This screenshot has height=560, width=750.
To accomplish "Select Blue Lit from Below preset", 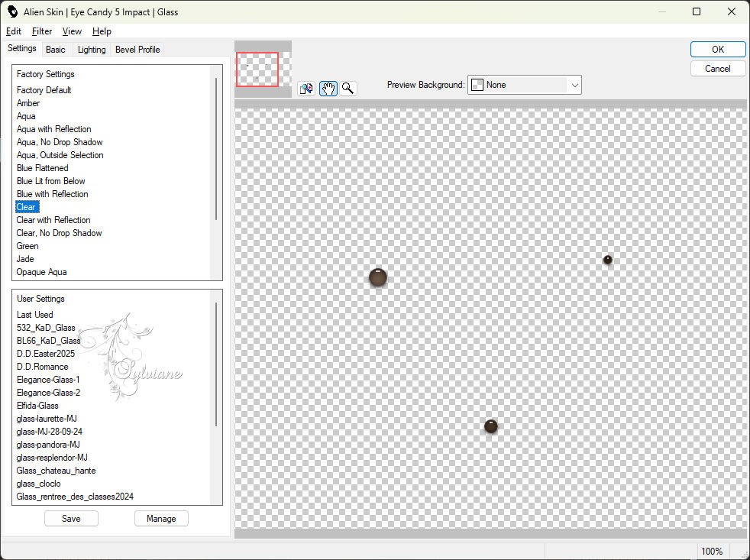I will (50, 181).
